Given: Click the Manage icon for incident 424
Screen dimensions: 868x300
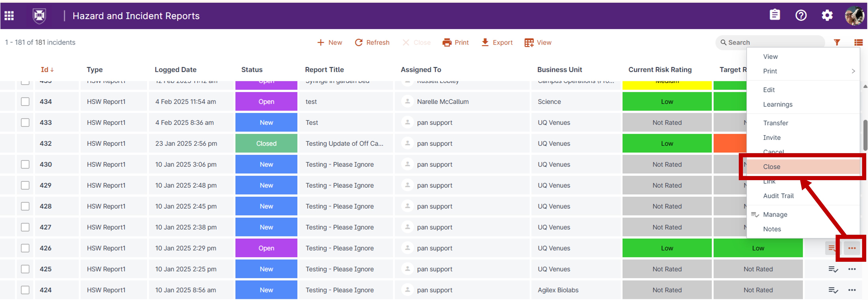Looking at the screenshot, I should point(833,290).
